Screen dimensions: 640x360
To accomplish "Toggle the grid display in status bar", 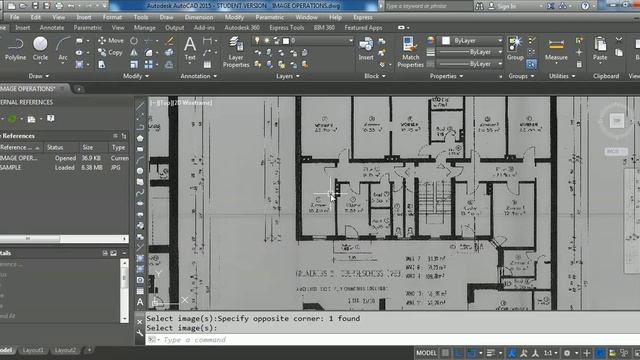I will [x=446, y=353].
